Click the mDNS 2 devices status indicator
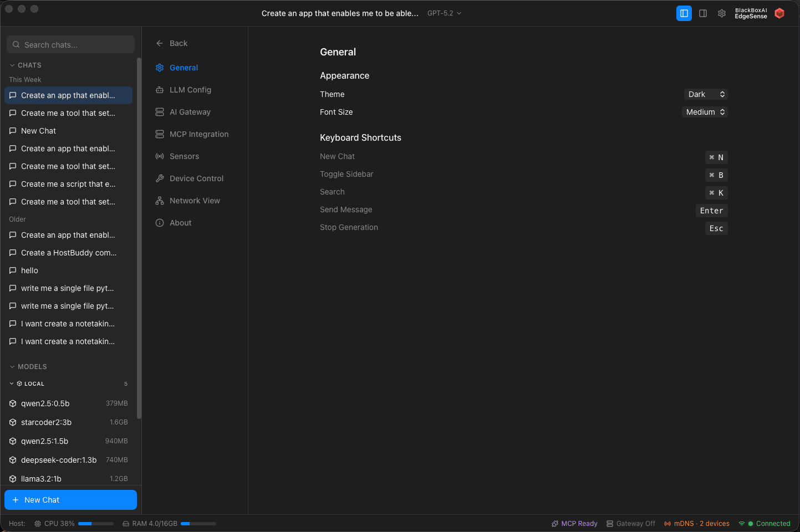 [697, 524]
